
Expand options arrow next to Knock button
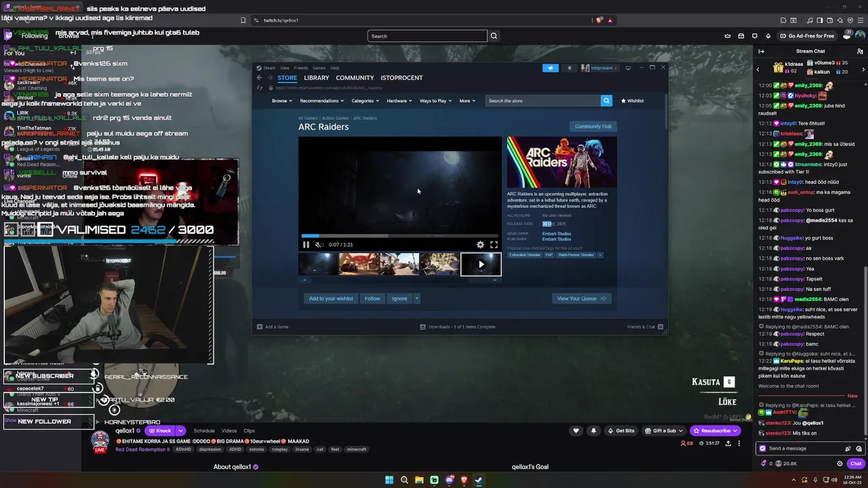(x=180, y=430)
